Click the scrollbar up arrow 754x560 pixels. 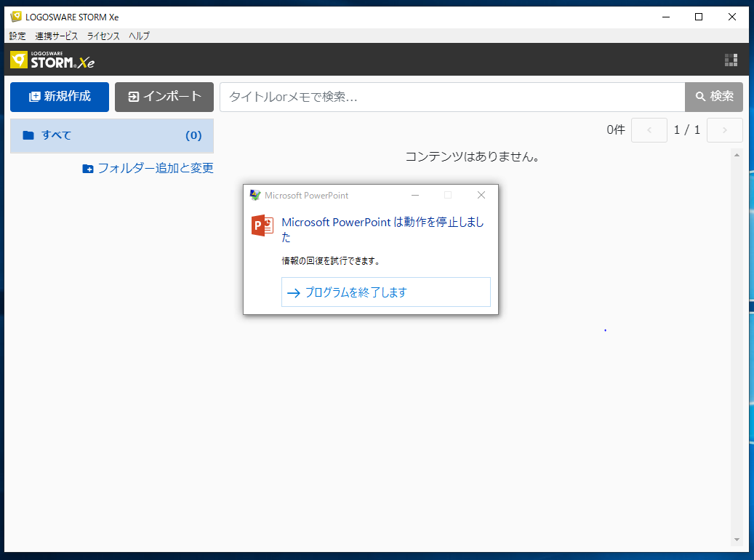point(737,155)
